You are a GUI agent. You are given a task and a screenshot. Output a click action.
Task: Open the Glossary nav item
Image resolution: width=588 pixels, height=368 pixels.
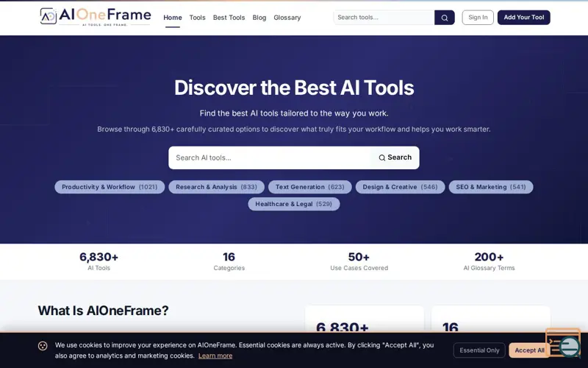(287, 18)
